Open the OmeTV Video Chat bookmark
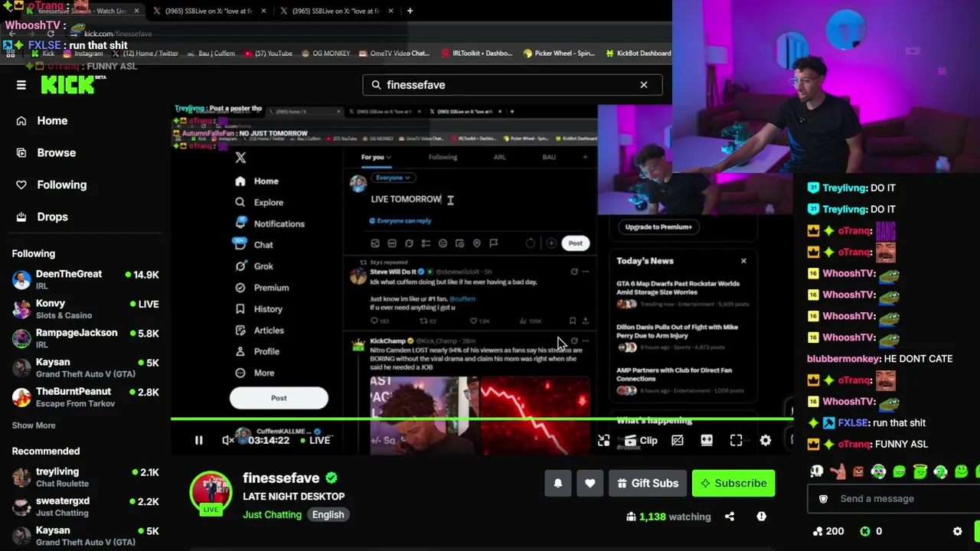Viewport: 980px width, 551px height. [x=394, y=54]
